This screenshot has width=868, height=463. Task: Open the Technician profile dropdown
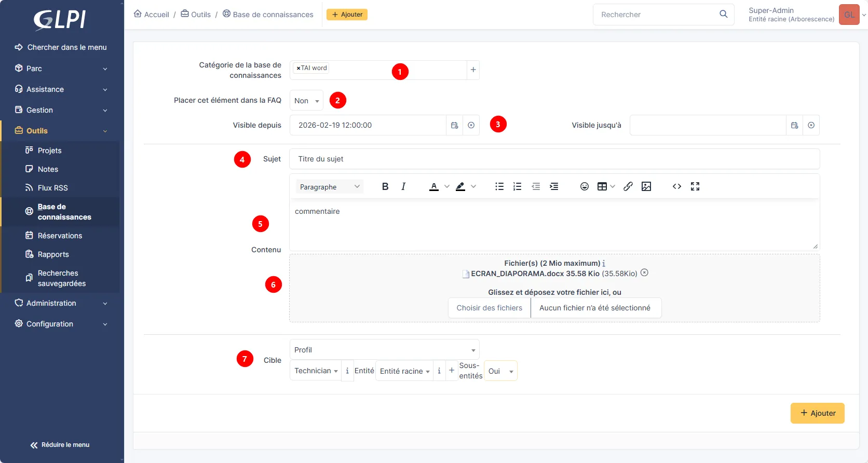(x=316, y=371)
